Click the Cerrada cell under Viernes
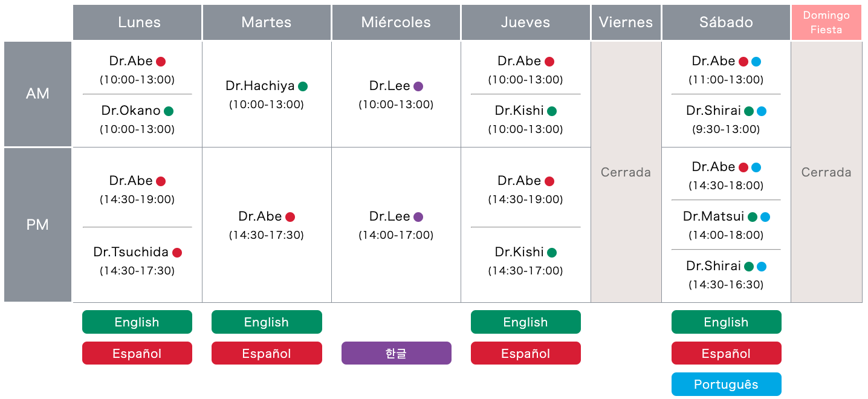This screenshot has height=399, width=868. (626, 172)
